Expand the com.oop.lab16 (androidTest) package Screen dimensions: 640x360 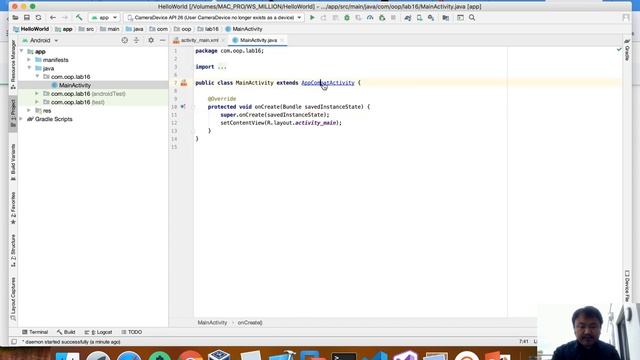point(37,93)
